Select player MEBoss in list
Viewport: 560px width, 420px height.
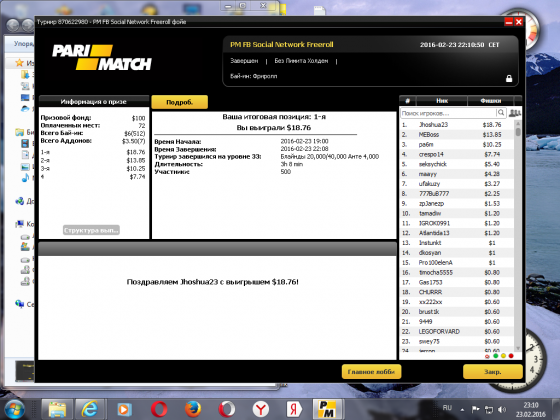(x=457, y=135)
